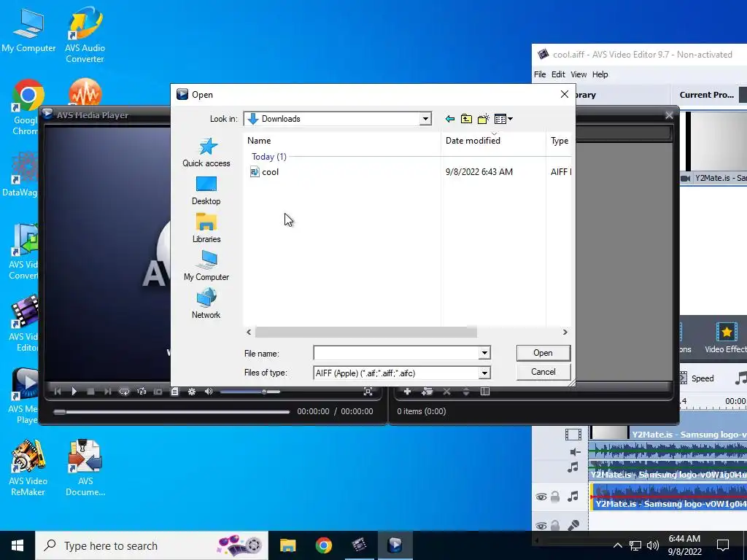Switch to Current Project tab in Video Editor
Viewport: 747px width, 560px height.
pos(706,95)
